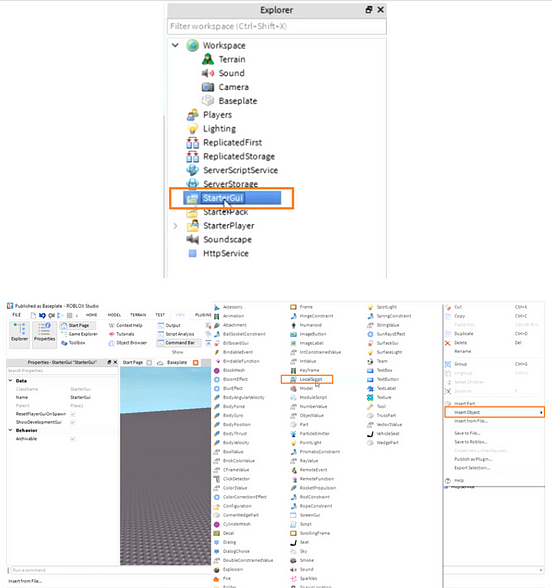The height and width of the screenshot is (588, 552).
Task: Open Game Explorer from the ribbon
Action: pyautogui.click(x=79, y=334)
